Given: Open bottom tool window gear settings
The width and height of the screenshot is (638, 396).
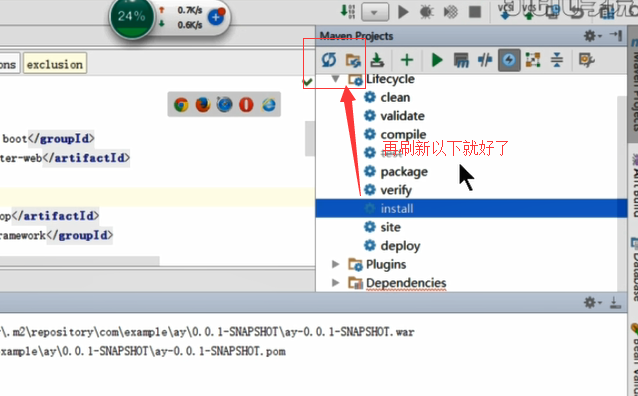Looking at the screenshot, I should coord(592,302).
